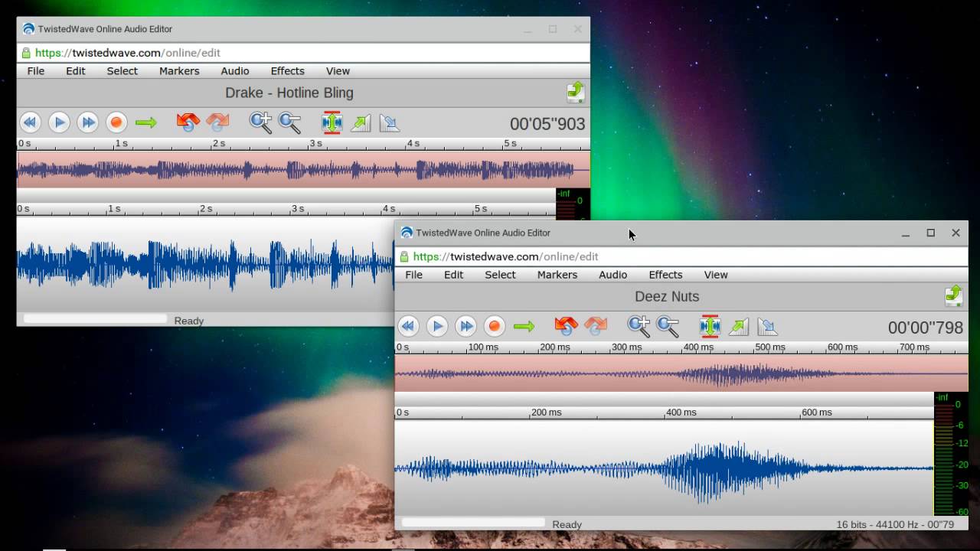Open the Select menu in Drake window
Image resolution: width=980 pixels, height=551 pixels.
coord(122,71)
